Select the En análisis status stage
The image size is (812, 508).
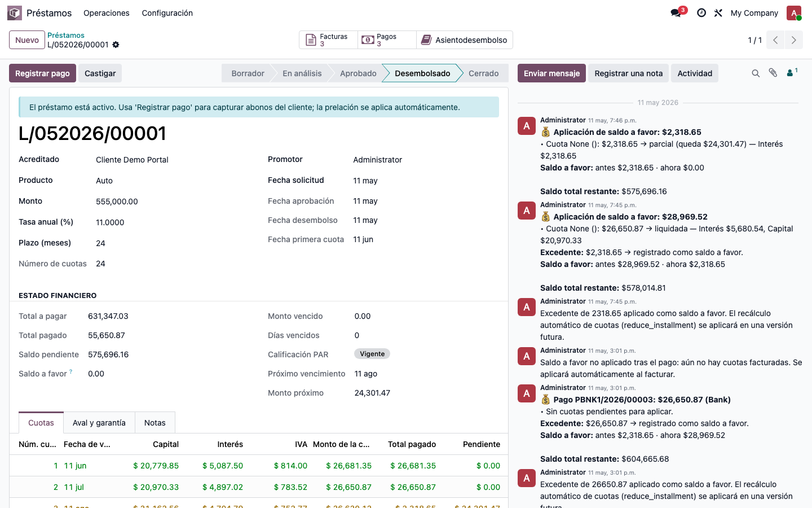coord(302,73)
